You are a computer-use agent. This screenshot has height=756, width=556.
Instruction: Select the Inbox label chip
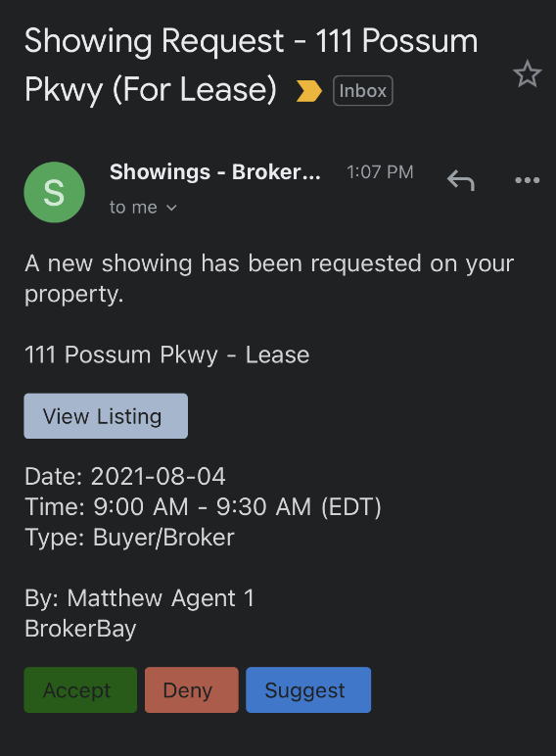pyautogui.click(x=363, y=91)
